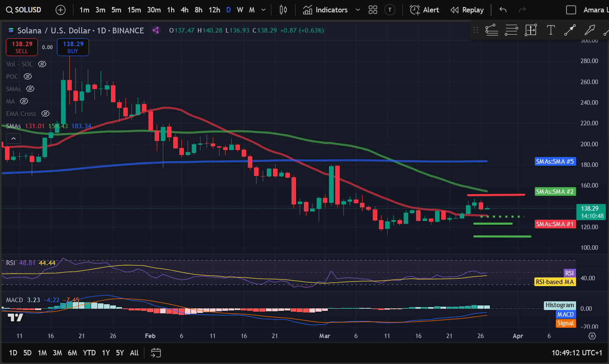Set range to 3M
The image size is (609, 364).
click(57, 353)
